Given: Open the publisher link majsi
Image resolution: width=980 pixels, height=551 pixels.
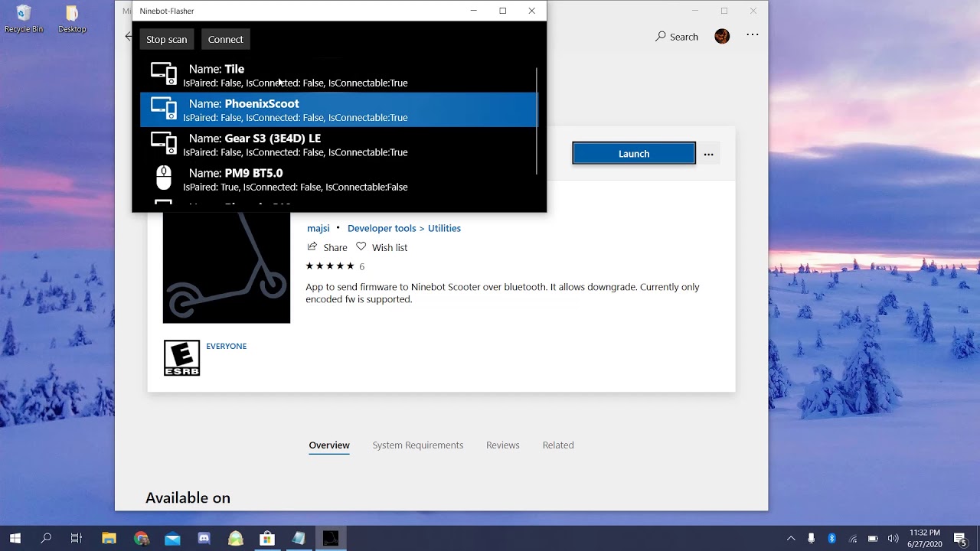Looking at the screenshot, I should click(x=318, y=228).
